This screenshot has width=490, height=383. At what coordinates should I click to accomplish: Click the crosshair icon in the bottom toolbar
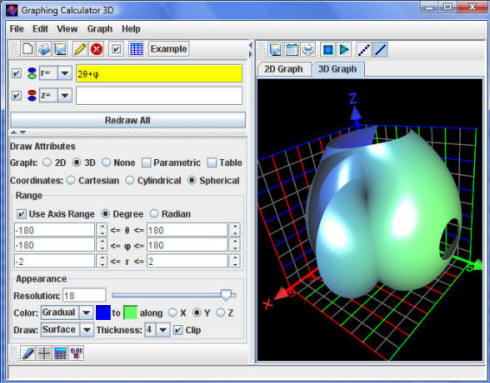(x=44, y=353)
